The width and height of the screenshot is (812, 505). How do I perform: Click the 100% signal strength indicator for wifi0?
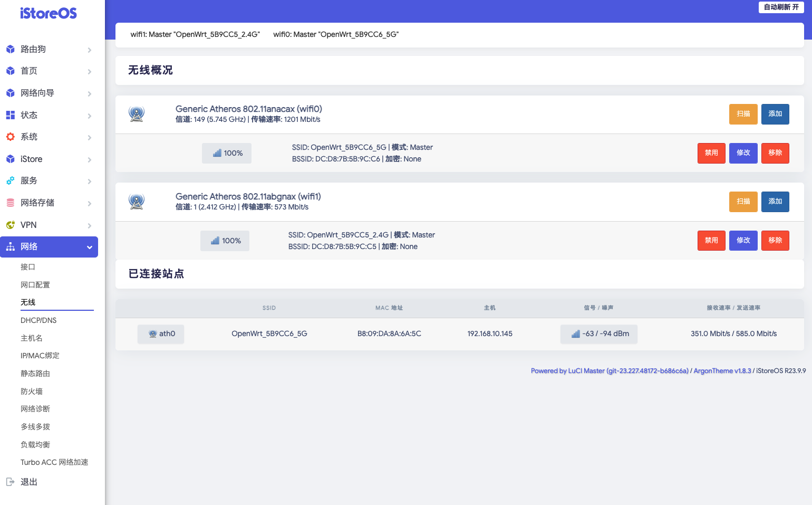click(227, 153)
